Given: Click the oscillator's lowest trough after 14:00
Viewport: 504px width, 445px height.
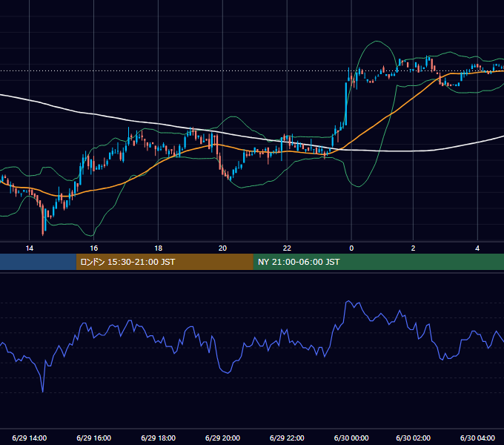Looking at the screenshot, I should (x=43, y=392).
